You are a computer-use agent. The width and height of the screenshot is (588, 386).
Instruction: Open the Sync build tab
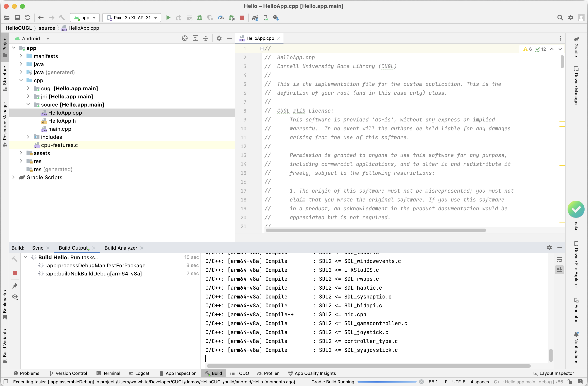(x=38, y=248)
